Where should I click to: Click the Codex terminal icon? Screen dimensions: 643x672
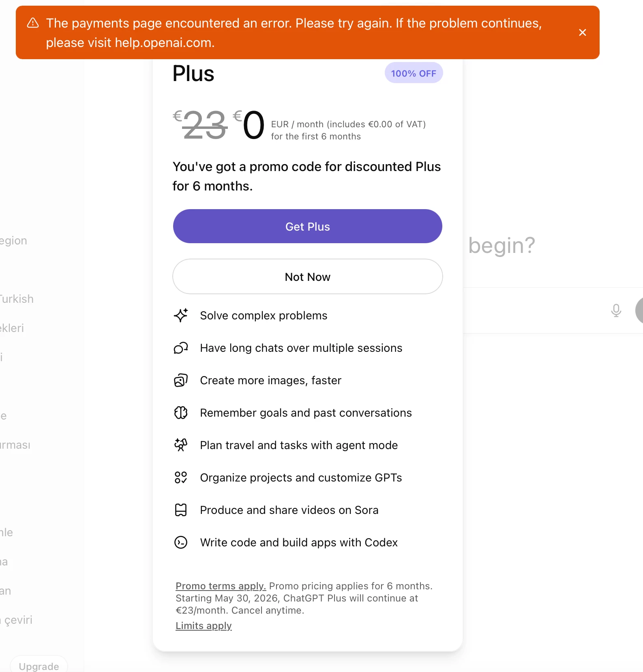coord(181,542)
